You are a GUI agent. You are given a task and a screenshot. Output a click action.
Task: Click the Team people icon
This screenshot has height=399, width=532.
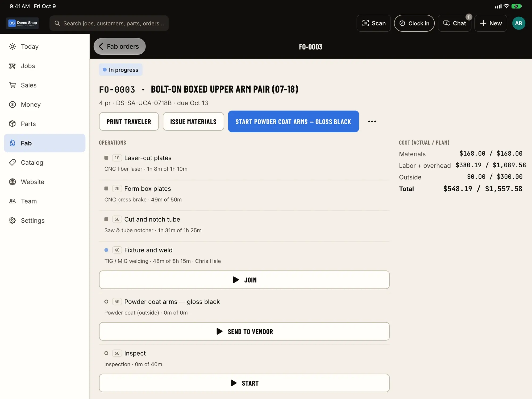pyautogui.click(x=12, y=201)
